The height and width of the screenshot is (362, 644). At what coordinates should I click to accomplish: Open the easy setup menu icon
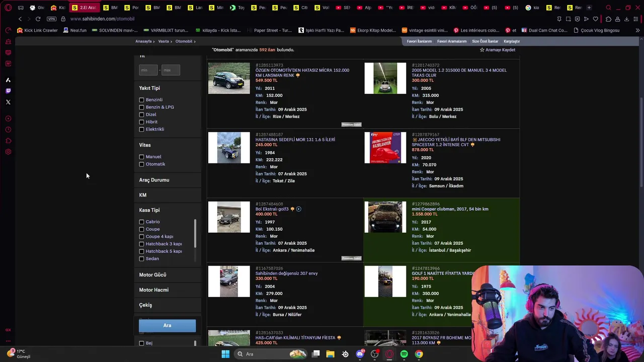(636, 19)
